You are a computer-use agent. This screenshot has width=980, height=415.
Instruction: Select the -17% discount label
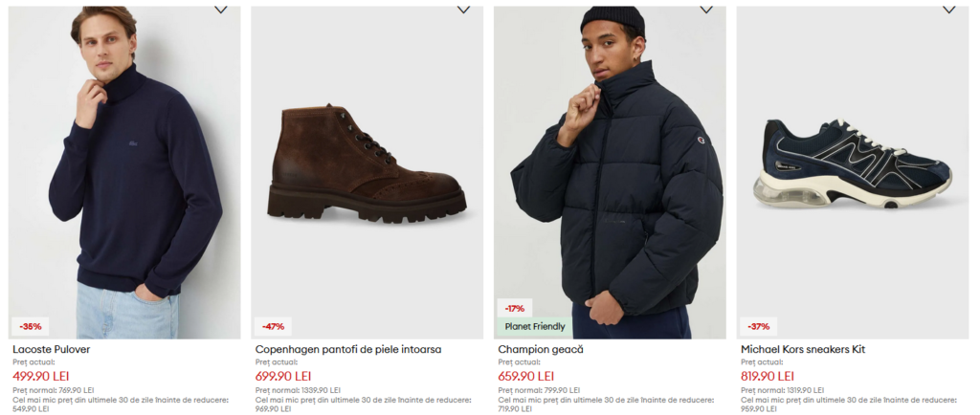[516, 309]
